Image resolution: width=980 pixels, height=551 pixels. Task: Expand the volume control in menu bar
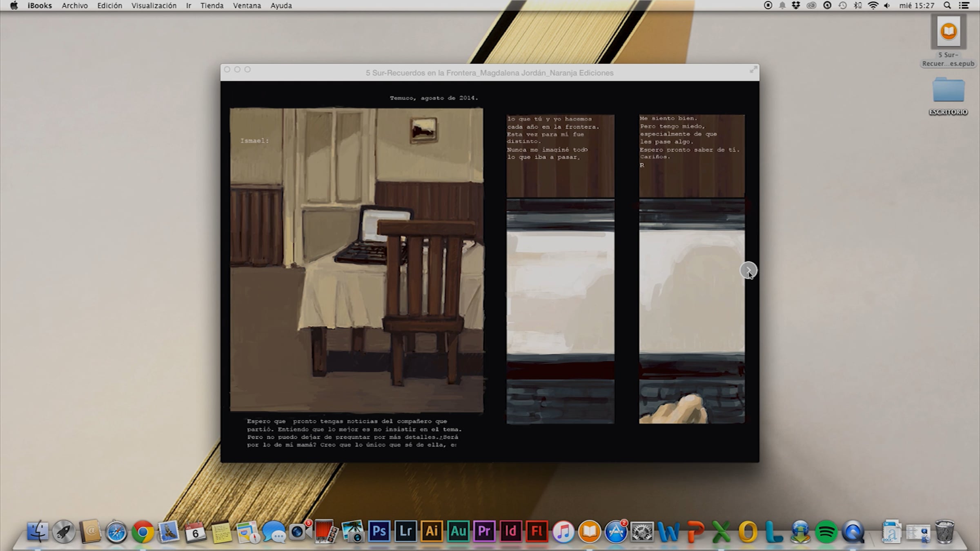[887, 6]
